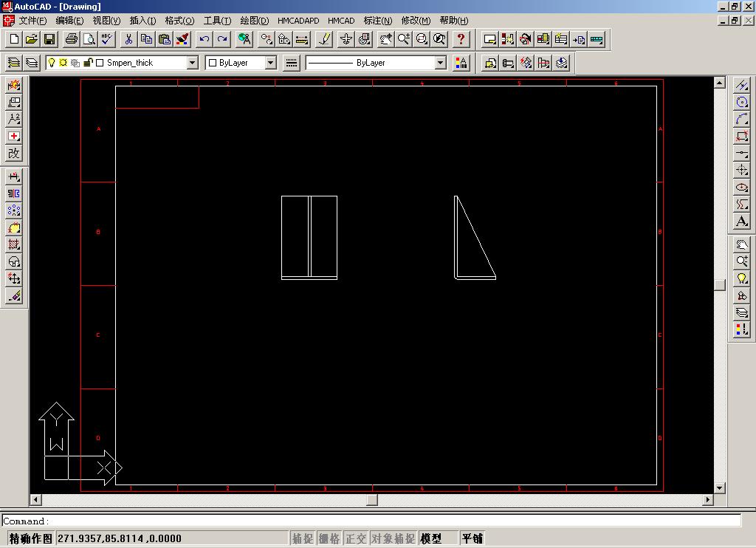Open an existing drawing file
The width and height of the screenshot is (756, 548).
pyautogui.click(x=32, y=40)
